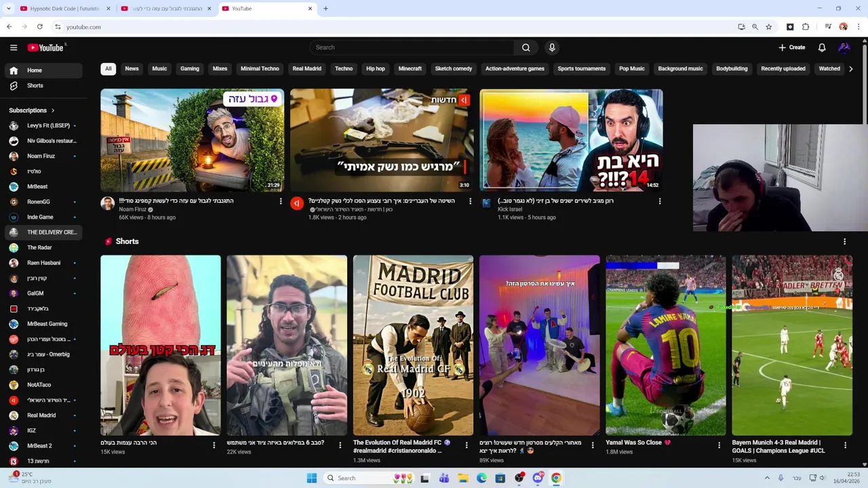Play the Lamine Yamal short thumbnail
Viewport: 868px width, 488px height.
tap(665, 345)
